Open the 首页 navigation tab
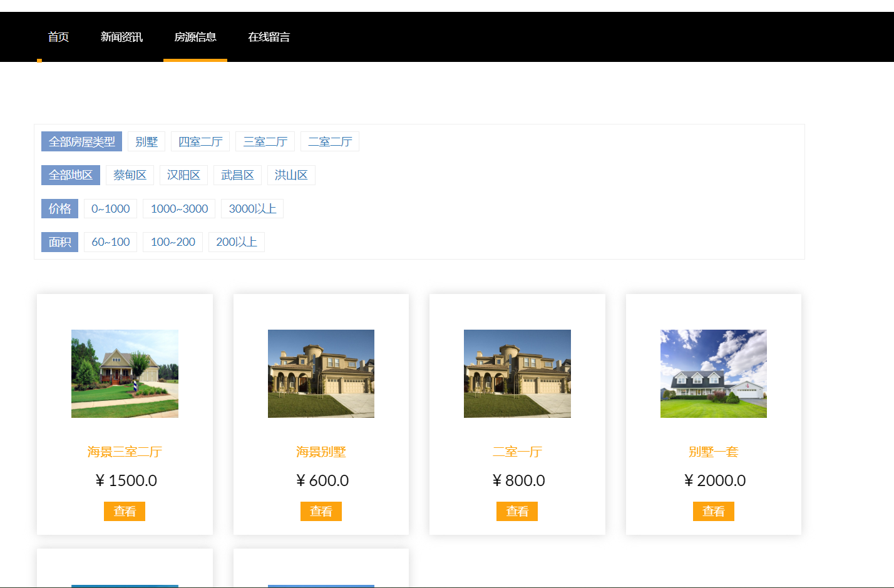Screen dimensions: 894x588 coord(58,37)
